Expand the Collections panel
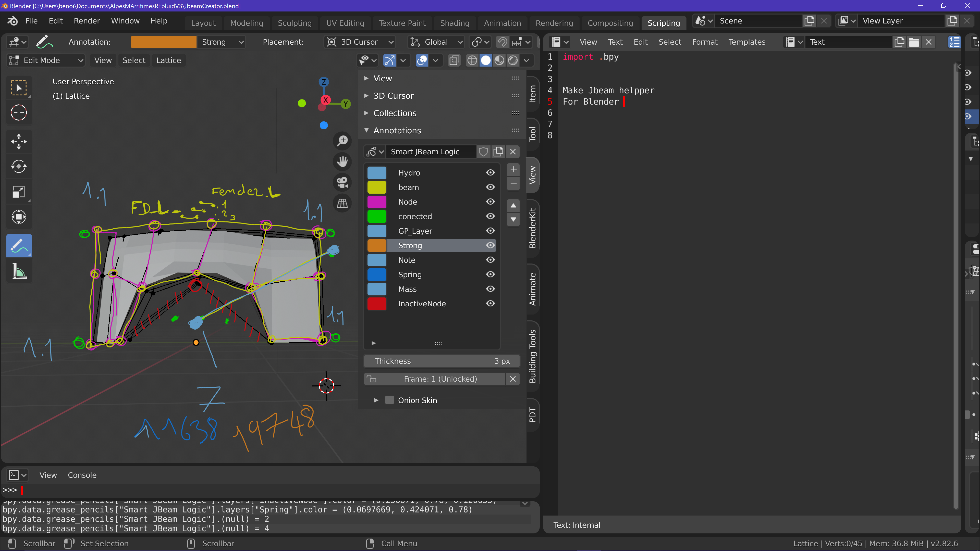 (395, 113)
